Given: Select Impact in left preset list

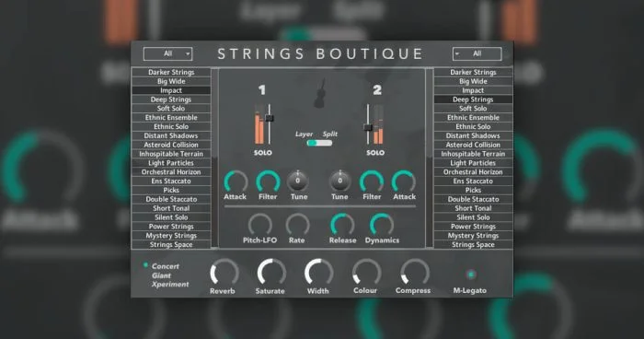Looking at the screenshot, I should pos(171,90).
